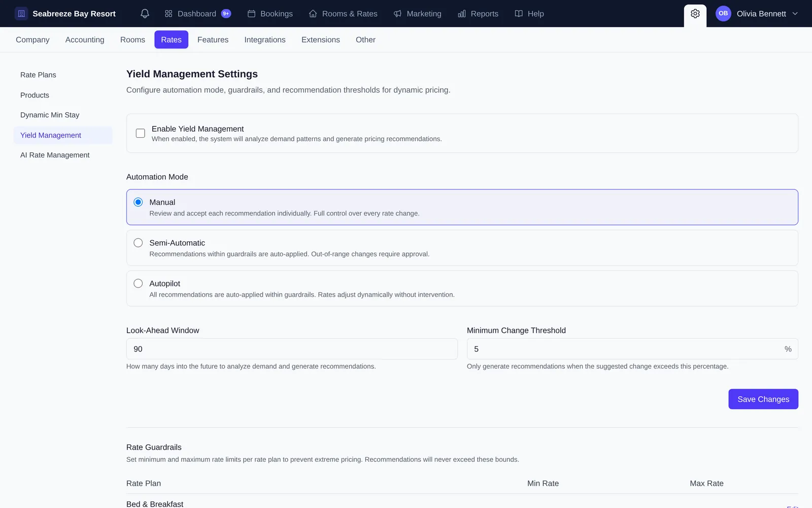Click the Max Rate column header
Image resolution: width=812 pixels, height=508 pixels.
[x=706, y=484]
